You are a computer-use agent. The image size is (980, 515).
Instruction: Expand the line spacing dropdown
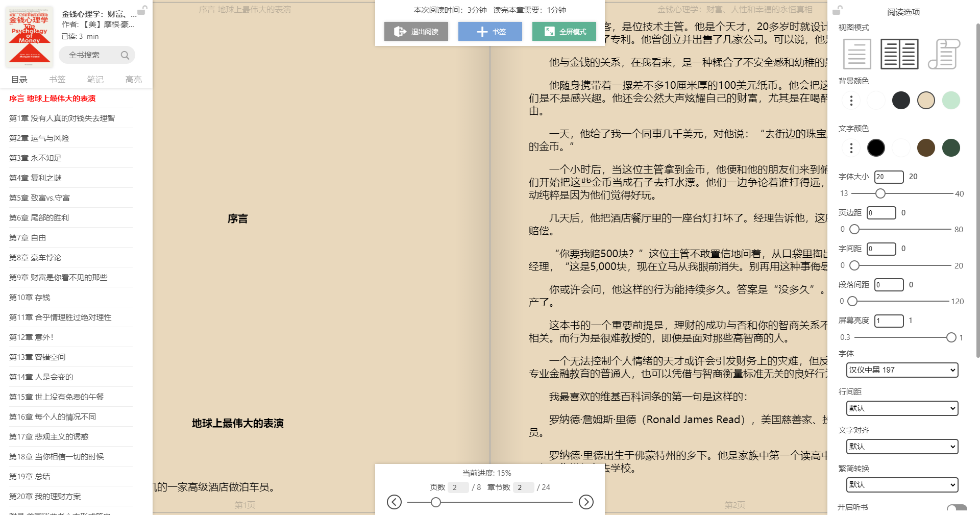902,408
